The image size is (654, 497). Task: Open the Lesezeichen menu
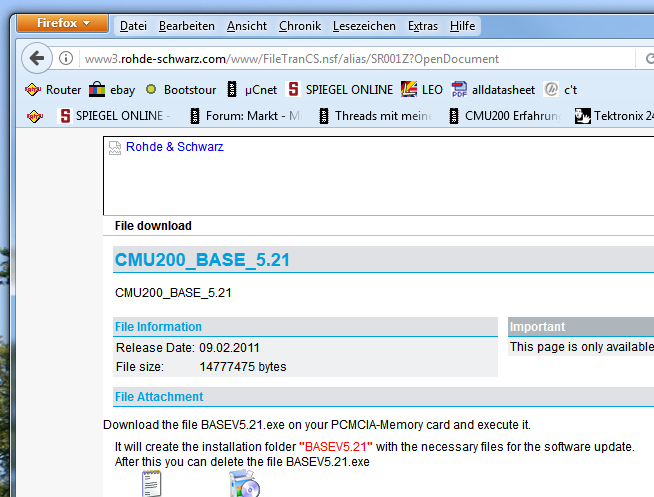[364, 26]
